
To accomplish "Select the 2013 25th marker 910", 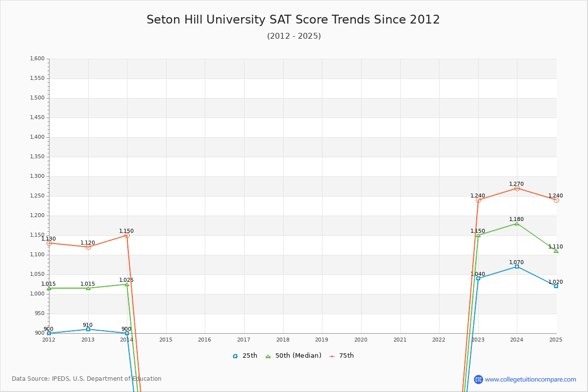I will [x=88, y=329].
